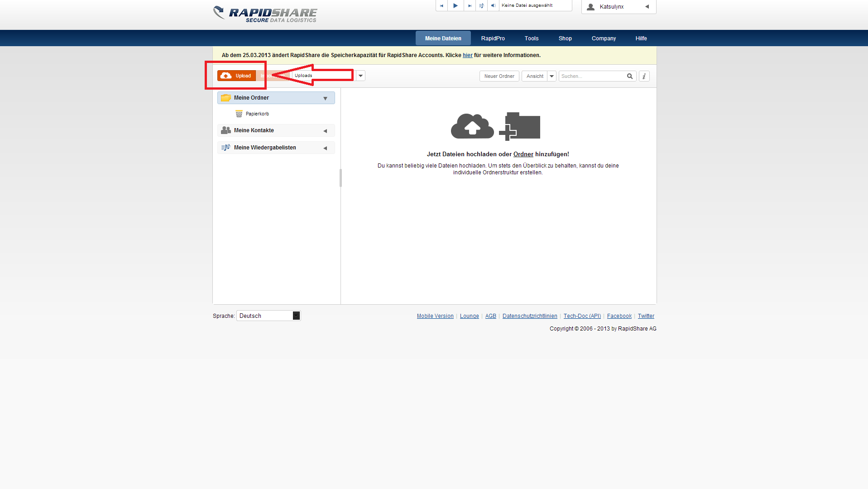Viewport: 868px width, 489px height.
Task: Go to the Shop menu item
Action: tap(565, 38)
